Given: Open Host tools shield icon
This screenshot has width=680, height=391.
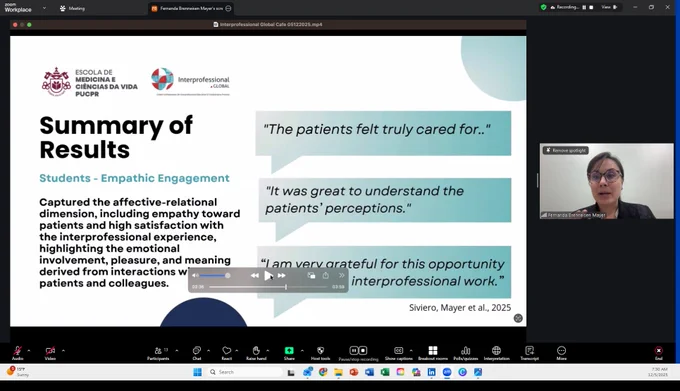Looking at the screenshot, I should (x=320, y=350).
